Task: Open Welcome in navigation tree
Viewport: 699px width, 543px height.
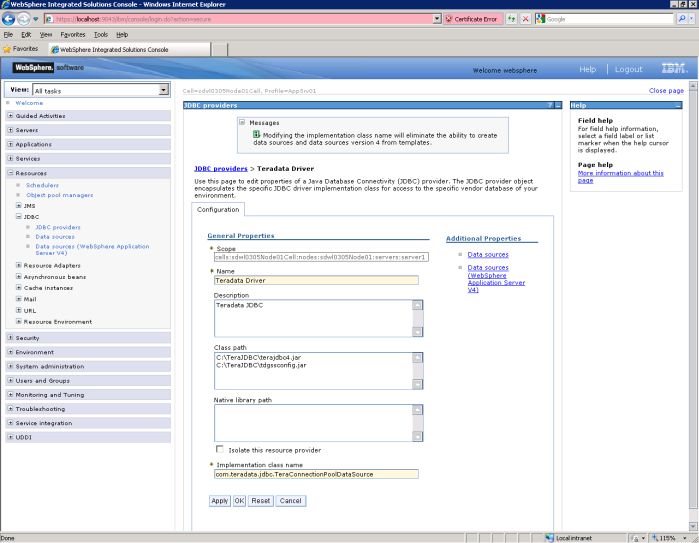Action: (29, 103)
